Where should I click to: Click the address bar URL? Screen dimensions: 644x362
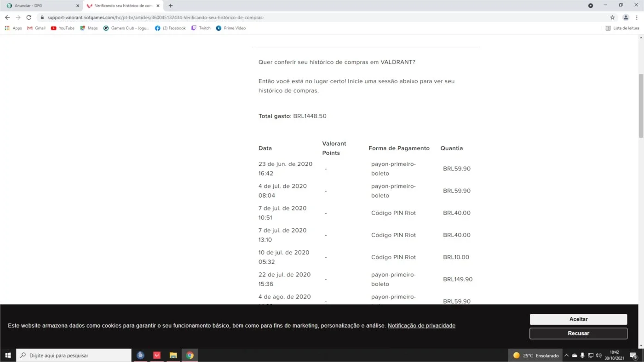[155, 17]
